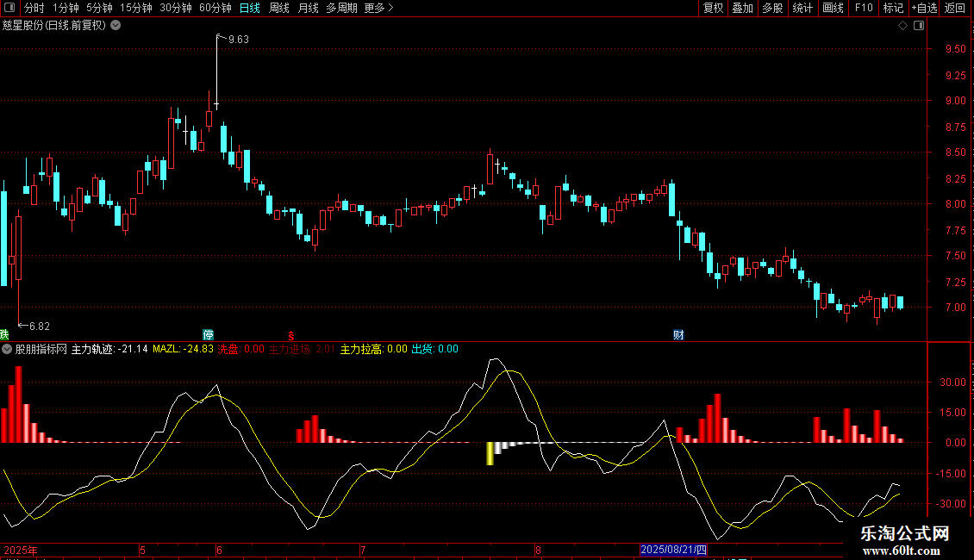
Task: Open the 多股 multi-stock view
Action: tap(772, 8)
